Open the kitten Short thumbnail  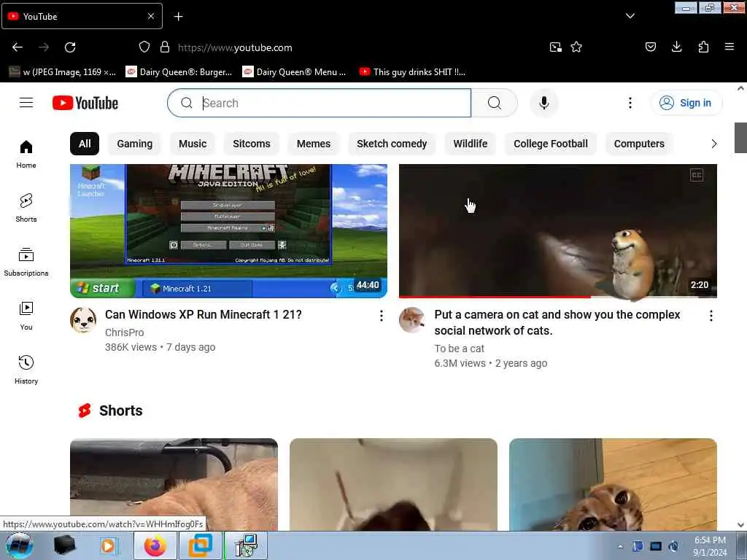pyautogui.click(x=613, y=485)
